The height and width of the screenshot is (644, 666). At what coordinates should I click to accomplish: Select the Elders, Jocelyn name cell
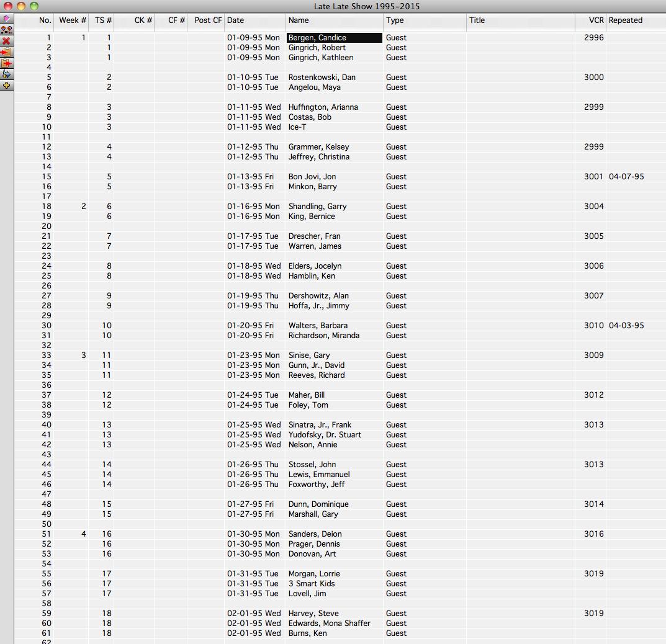[x=335, y=266]
